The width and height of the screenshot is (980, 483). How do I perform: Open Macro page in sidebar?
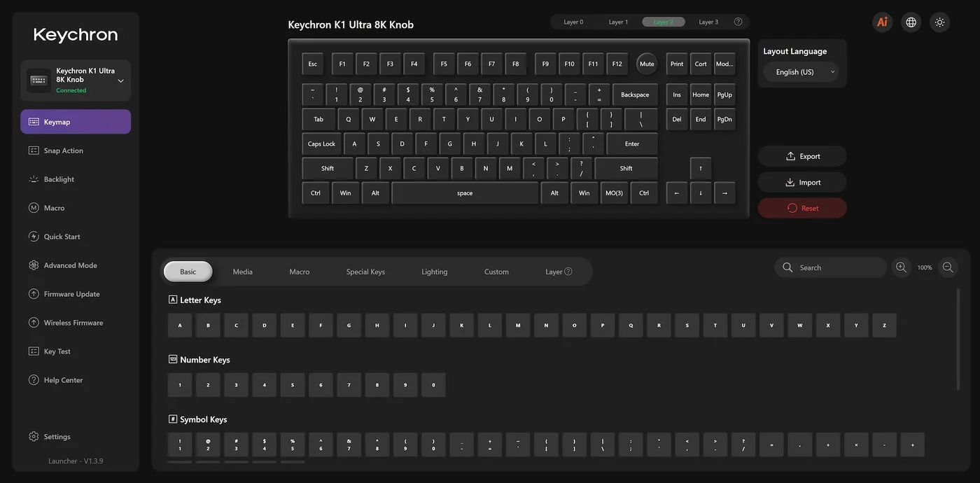point(76,208)
